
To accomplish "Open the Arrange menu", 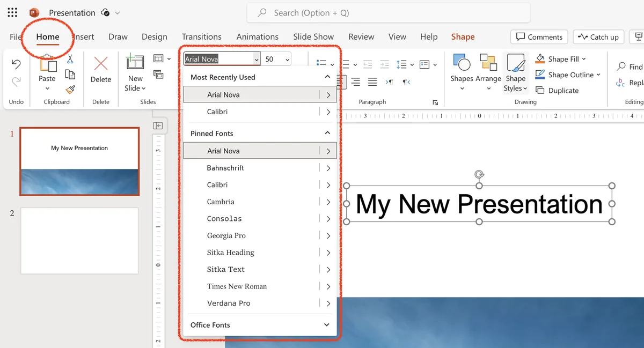I will click(488, 72).
